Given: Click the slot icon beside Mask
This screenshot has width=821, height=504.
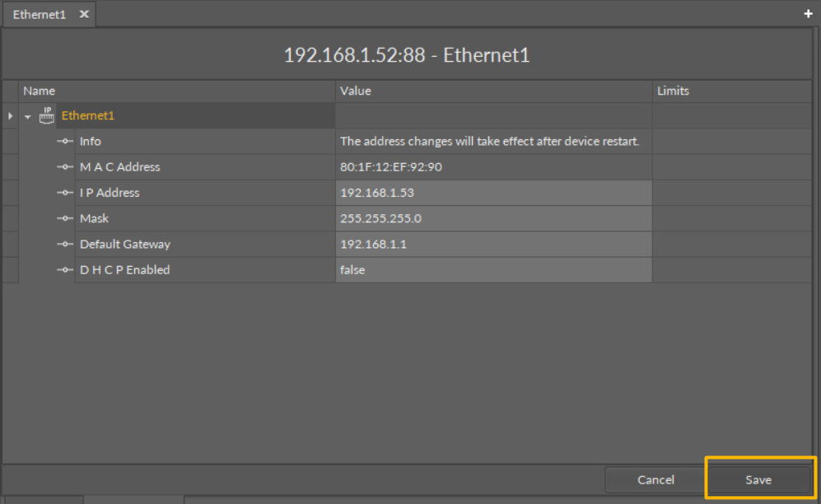Looking at the screenshot, I should pyautogui.click(x=66, y=218).
